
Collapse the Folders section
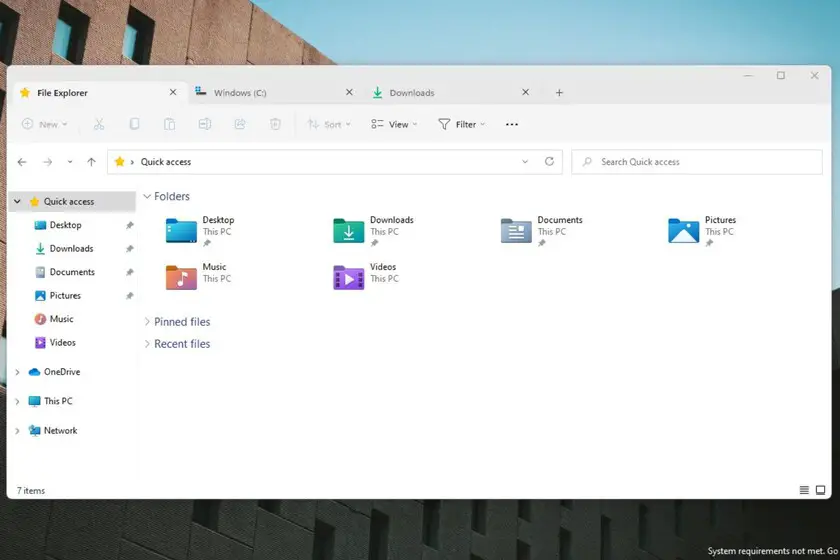point(147,197)
